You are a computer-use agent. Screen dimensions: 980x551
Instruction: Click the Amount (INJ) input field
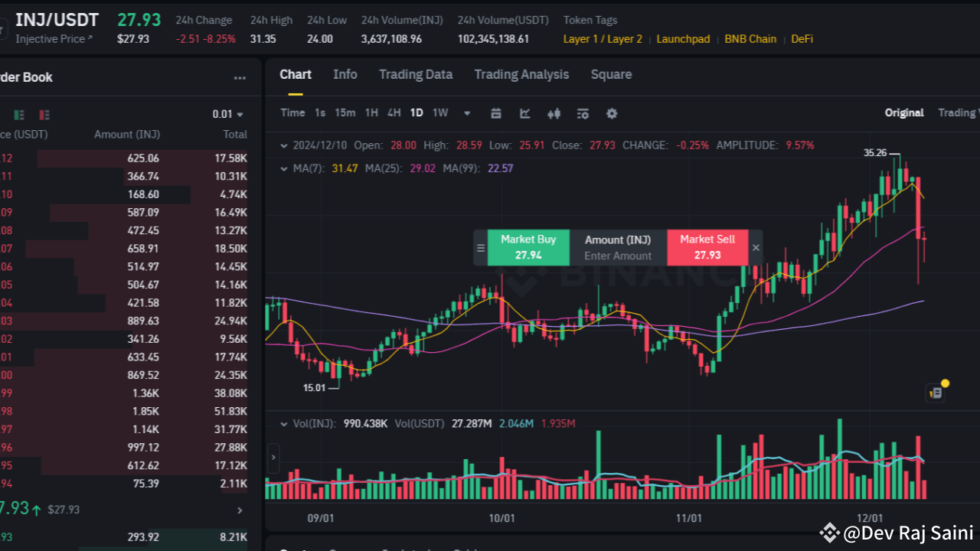pos(618,248)
